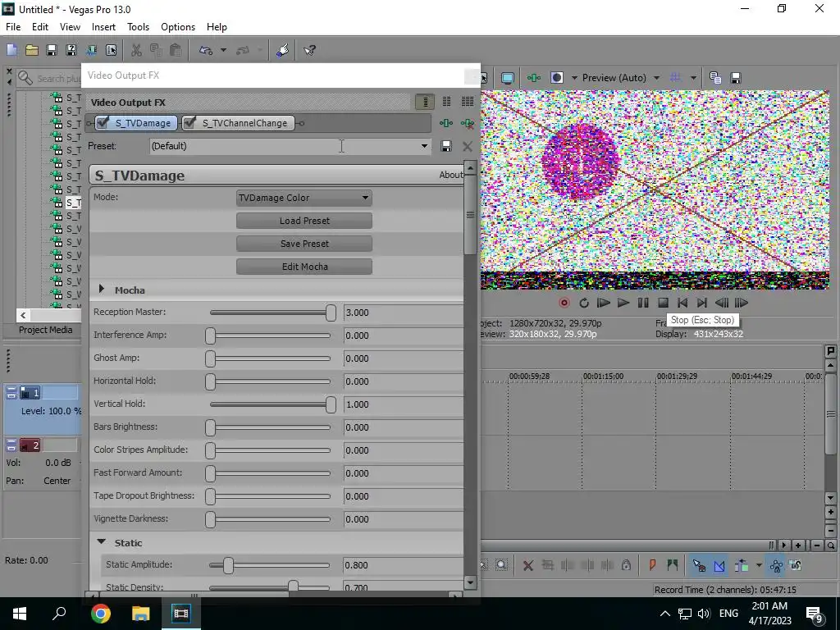The image size is (840, 630).
Task: Click the Load Preset button
Action: [x=304, y=221]
